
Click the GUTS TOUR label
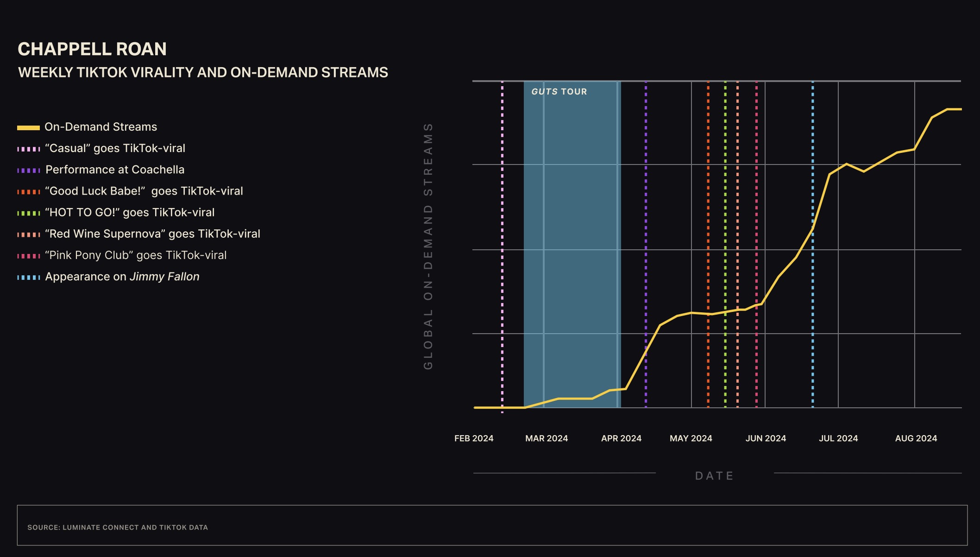(559, 92)
